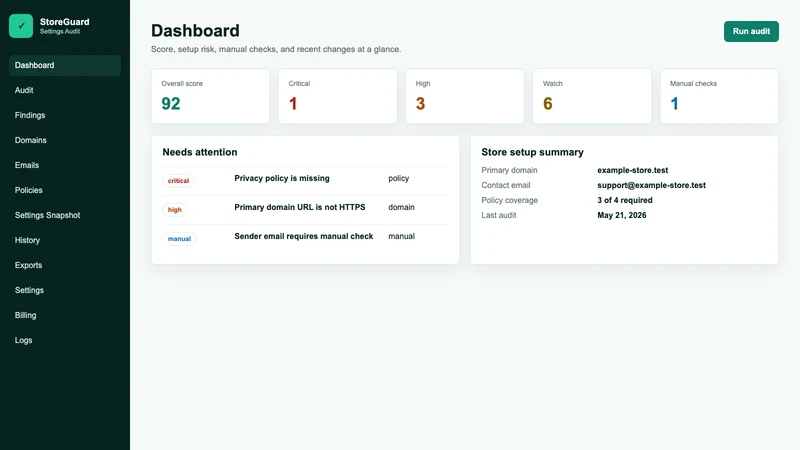Click the high severity badge
Viewport: 800px width, 450px height.
[x=174, y=210]
